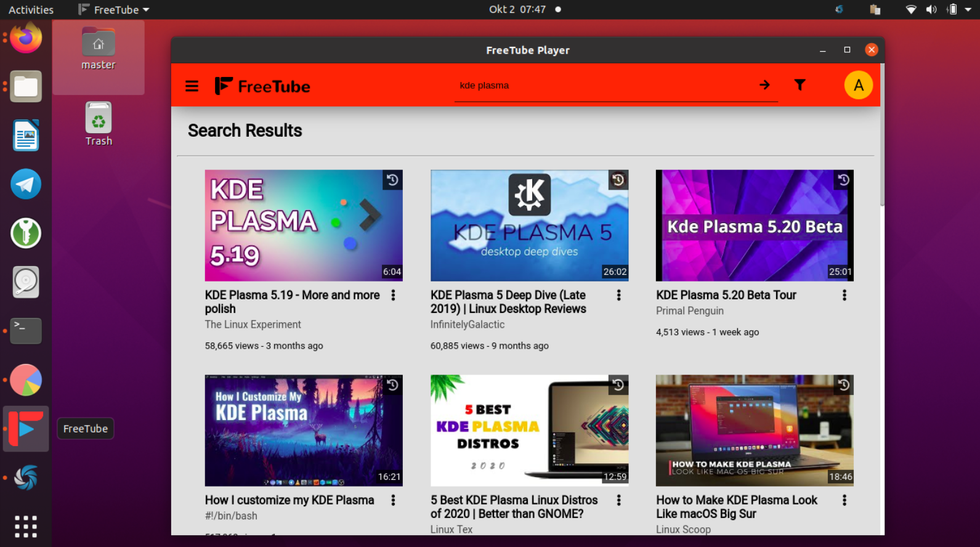The height and width of the screenshot is (547, 980).
Task: Open the volume indicator in top bar
Action: click(931, 9)
